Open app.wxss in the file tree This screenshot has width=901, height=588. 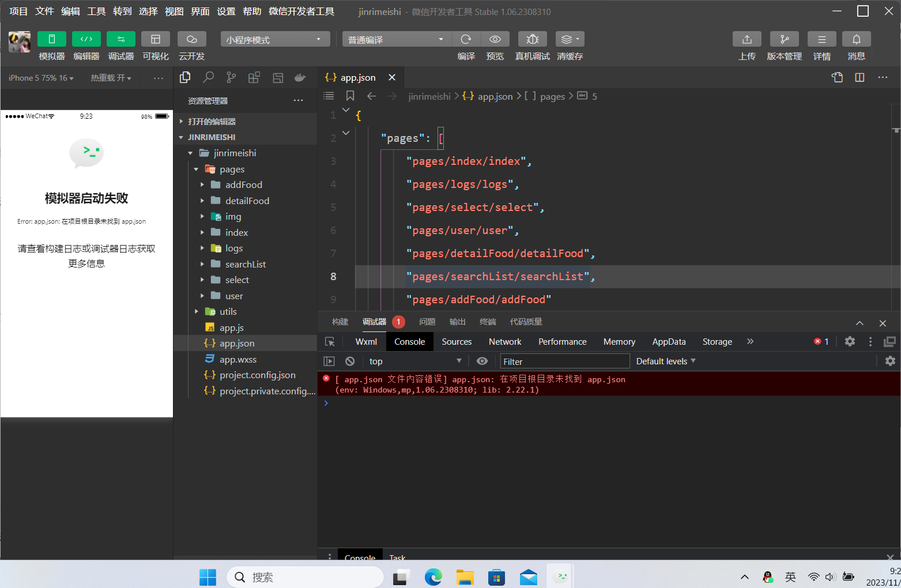point(238,359)
